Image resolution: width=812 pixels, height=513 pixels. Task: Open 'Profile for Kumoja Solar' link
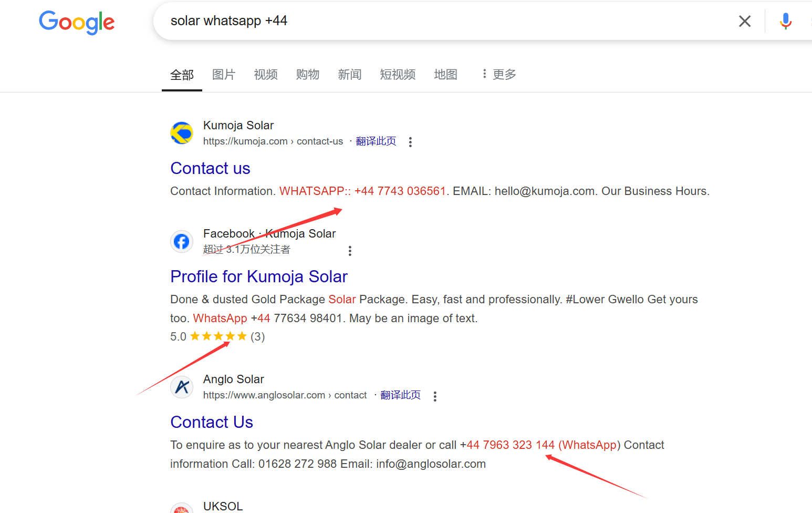(x=259, y=276)
